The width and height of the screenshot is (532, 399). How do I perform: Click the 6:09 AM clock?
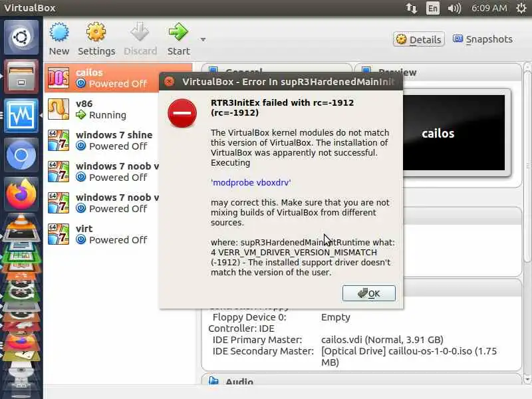(489, 8)
